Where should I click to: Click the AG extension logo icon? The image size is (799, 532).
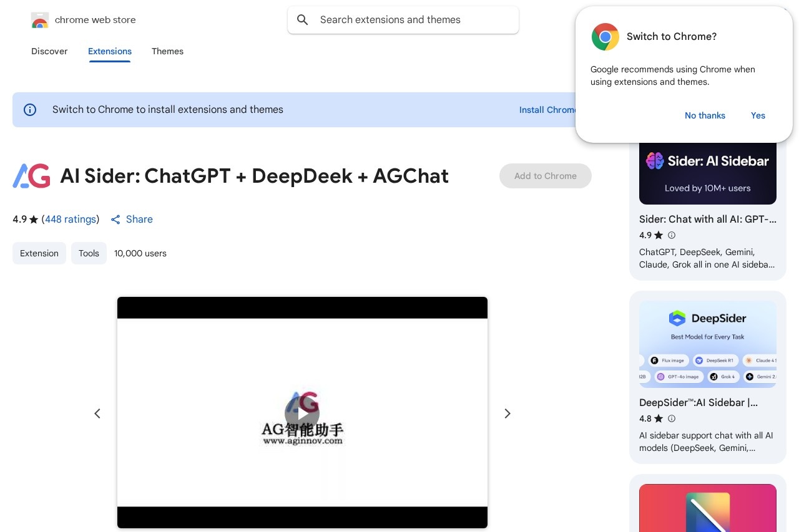(x=31, y=176)
